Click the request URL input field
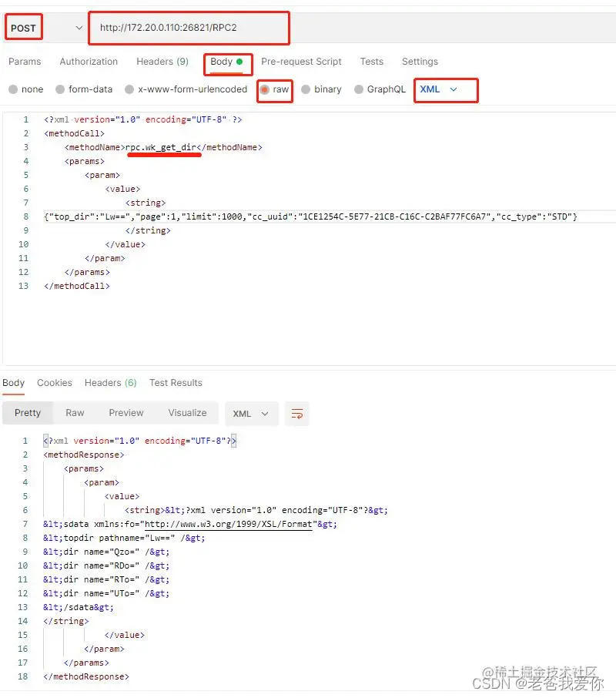Screen dimensions: 616x698 [x=189, y=27]
